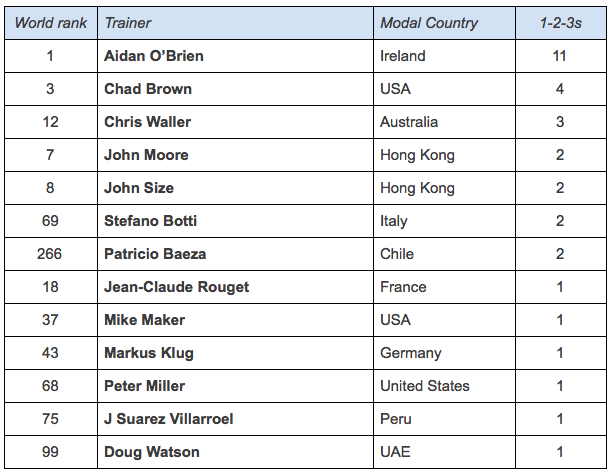611x474 pixels.
Task: Click the 1-2-3s column header
Action: pyautogui.click(x=560, y=23)
